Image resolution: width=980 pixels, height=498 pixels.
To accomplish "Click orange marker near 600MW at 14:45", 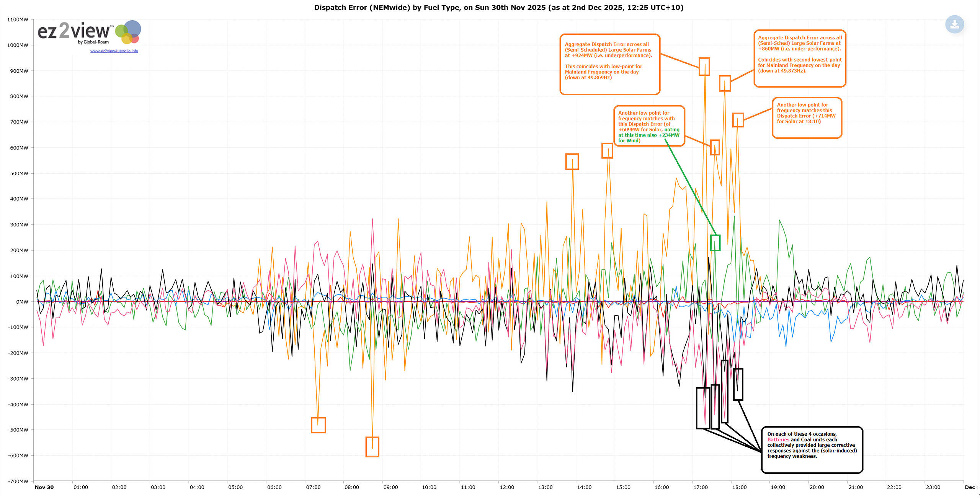I will pyautogui.click(x=607, y=151).
